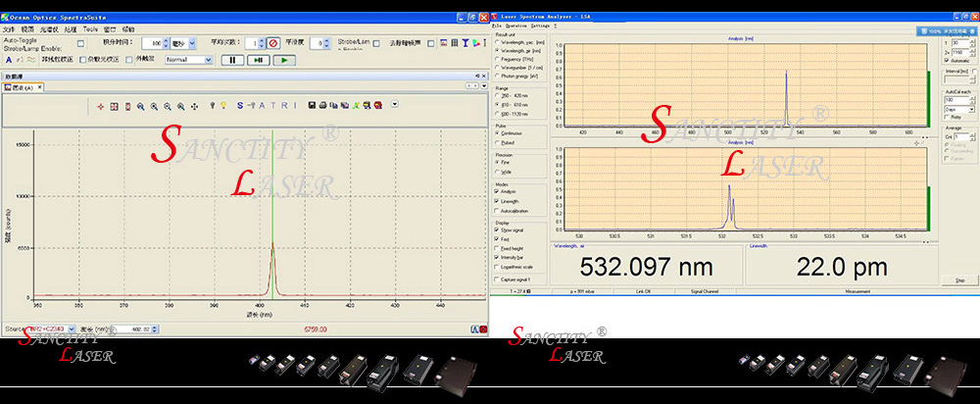Viewport: 980px width, 404px height.
Task: Click the AutoCal each value field showing 100
Action: (955, 99)
